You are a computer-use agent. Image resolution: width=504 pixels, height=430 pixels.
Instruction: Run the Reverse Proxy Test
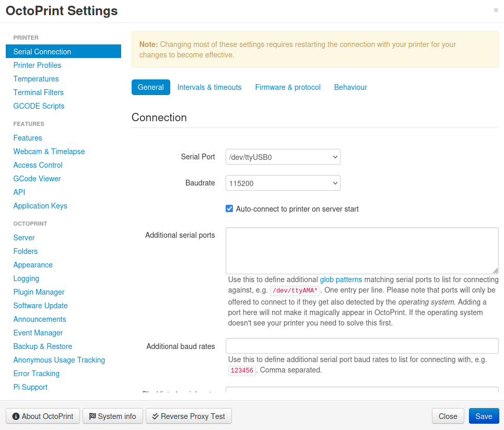pos(189,416)
